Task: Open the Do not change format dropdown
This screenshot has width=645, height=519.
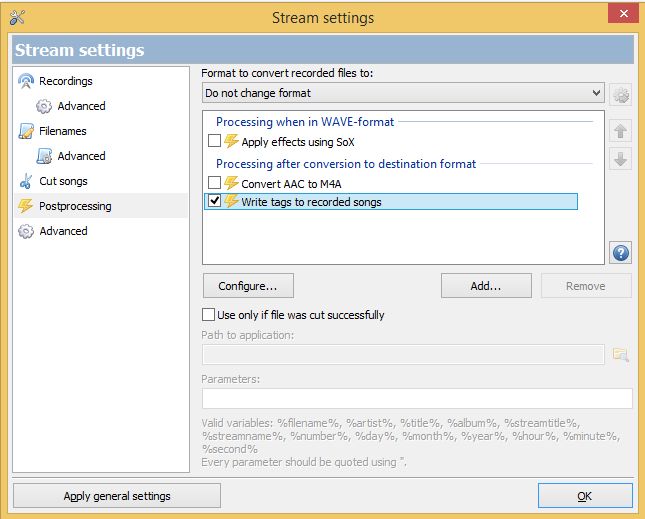Action: [x=403, y=93]
